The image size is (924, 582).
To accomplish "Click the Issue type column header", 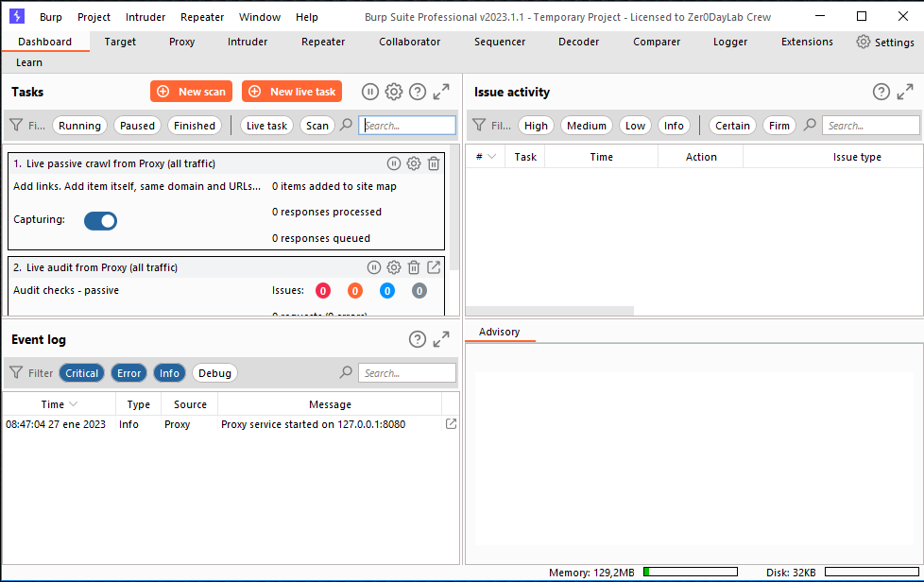I will tap(857, 157).
